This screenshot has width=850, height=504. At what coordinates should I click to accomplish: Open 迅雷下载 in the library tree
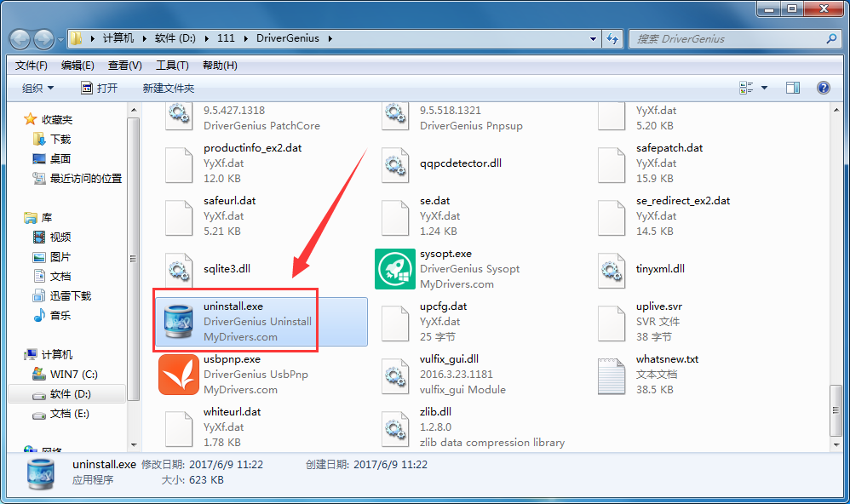[70, 295]
